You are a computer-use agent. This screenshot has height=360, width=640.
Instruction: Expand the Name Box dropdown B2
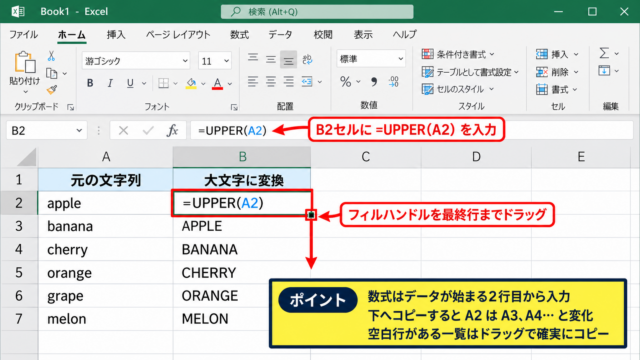[x=79, y=131]
